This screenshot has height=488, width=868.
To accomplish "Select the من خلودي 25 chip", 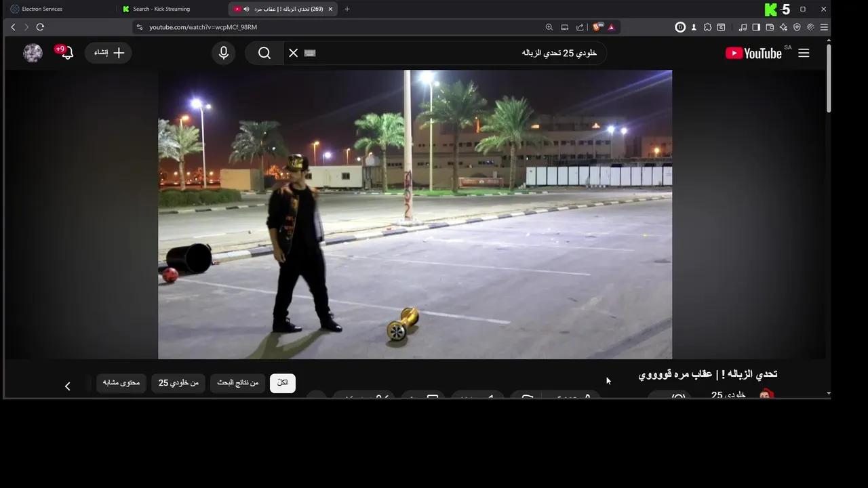I will point(178,383).
